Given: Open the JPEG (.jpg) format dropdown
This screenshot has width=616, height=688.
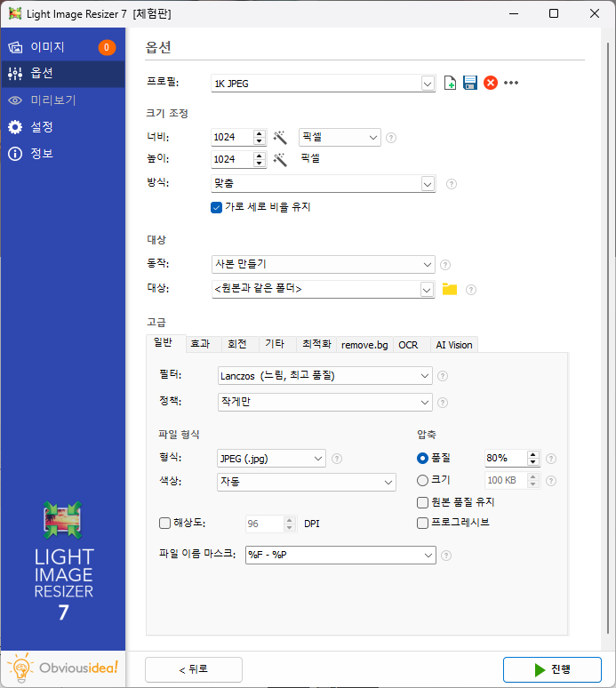Looking at the screenshot, I should (x=272, y=458).
